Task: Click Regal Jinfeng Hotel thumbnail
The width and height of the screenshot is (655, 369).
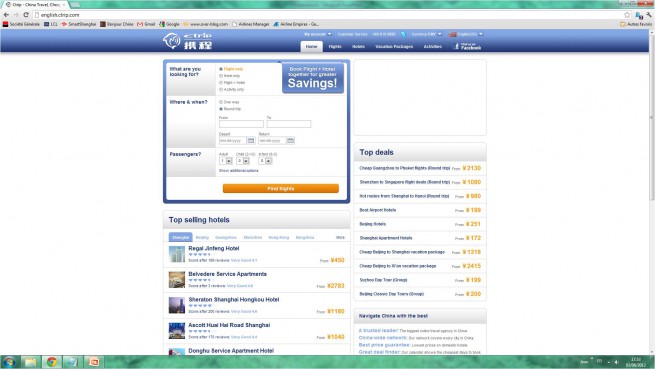Action: pos(177,254)
